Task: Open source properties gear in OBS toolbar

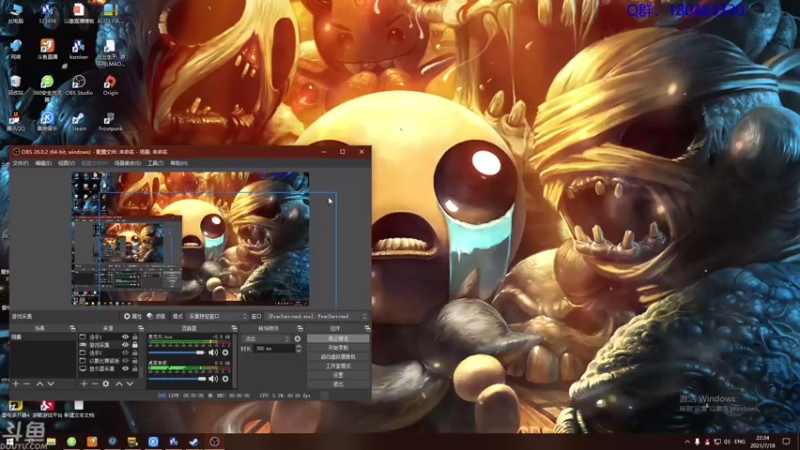Action: [132, 316]
